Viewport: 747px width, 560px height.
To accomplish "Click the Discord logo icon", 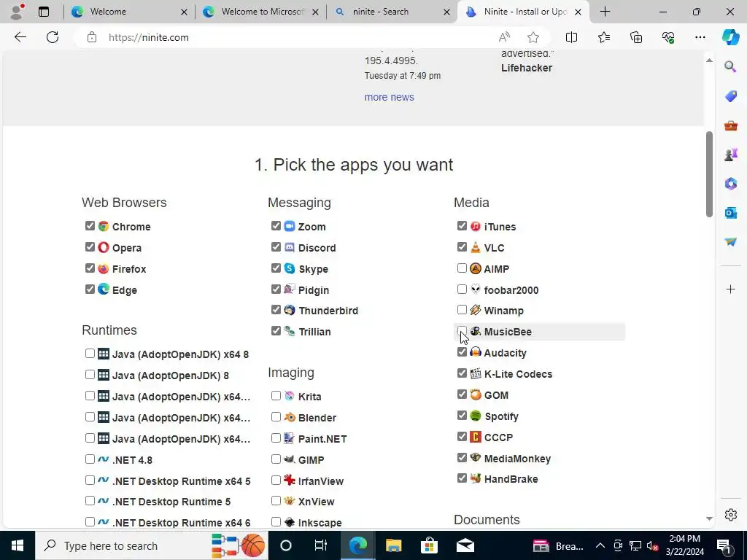I will pyautogui.click(x=289, y=247).
